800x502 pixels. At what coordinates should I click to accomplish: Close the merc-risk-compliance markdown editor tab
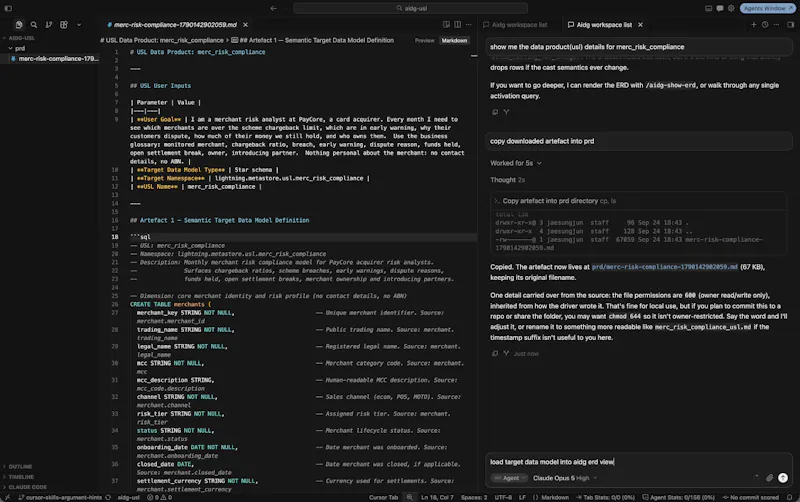pos(245,24)
